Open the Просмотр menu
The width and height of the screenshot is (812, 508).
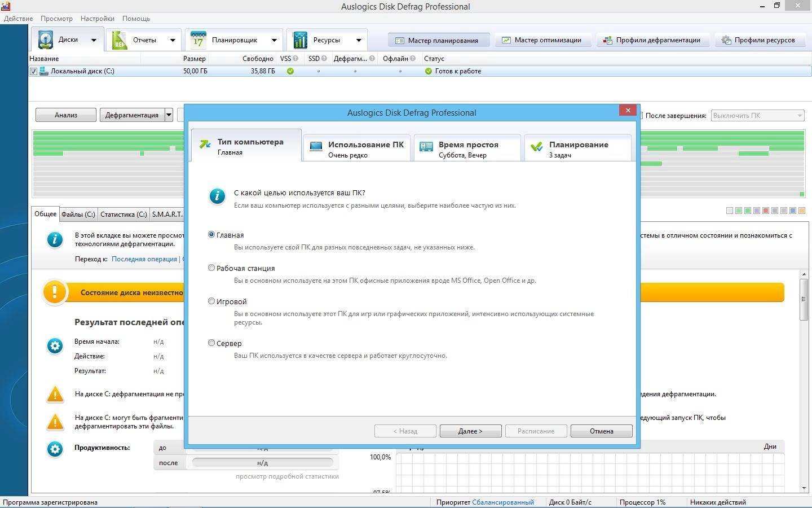(x=56, y=19)
